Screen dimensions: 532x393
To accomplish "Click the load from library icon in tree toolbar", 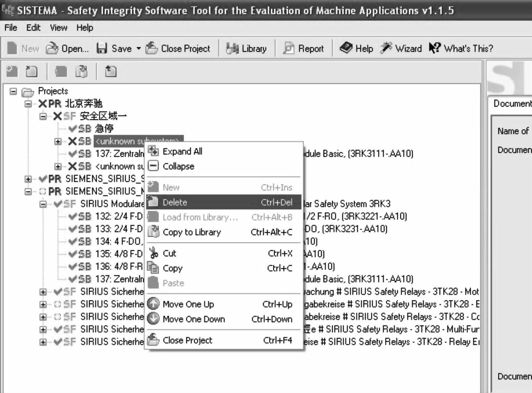I will (x=61, y=71).
